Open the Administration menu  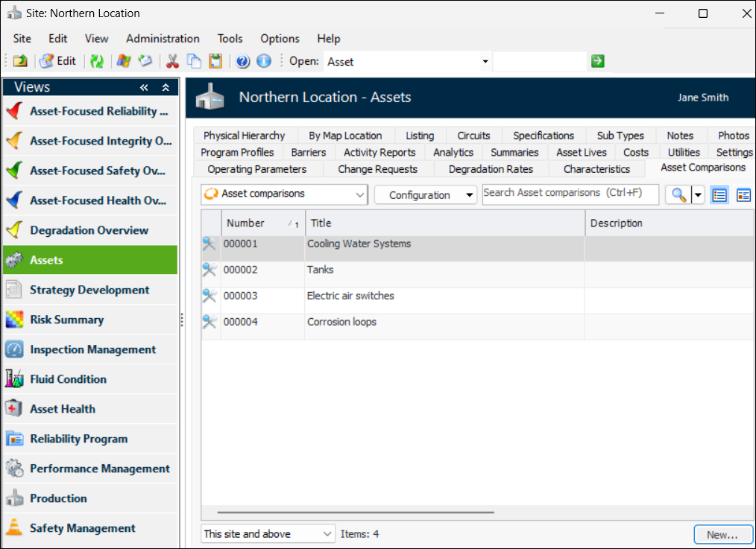click(x=163, y=39)
